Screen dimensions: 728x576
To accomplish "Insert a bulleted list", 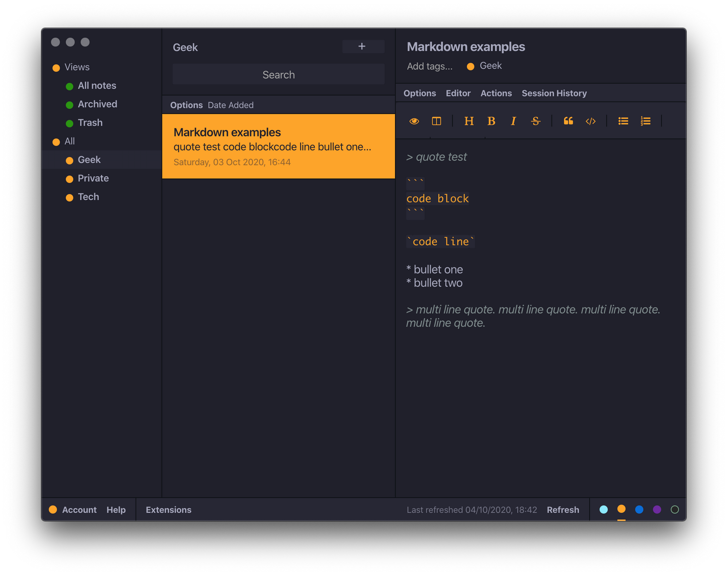I will click(622, 121).
